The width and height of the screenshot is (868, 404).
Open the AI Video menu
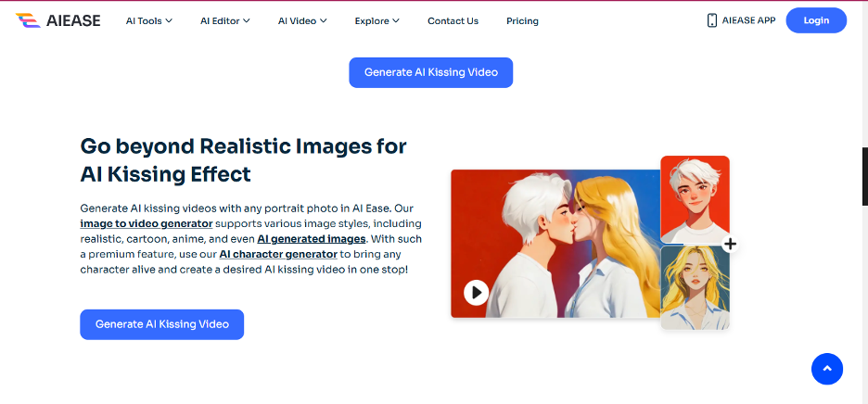tap(302, 21)
